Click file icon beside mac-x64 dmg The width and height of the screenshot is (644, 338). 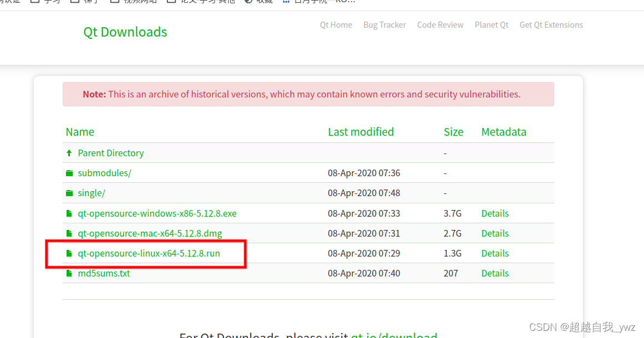69,233
